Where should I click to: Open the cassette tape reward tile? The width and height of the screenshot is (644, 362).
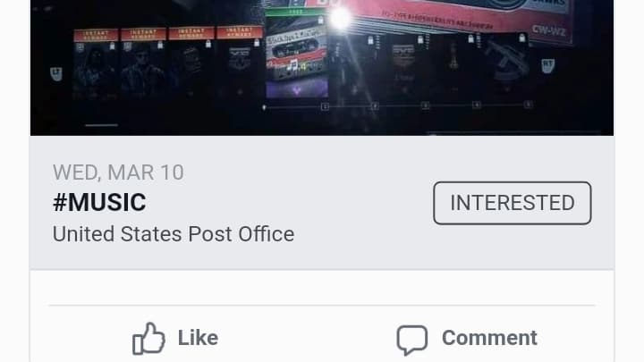click(x=297, y=54)
